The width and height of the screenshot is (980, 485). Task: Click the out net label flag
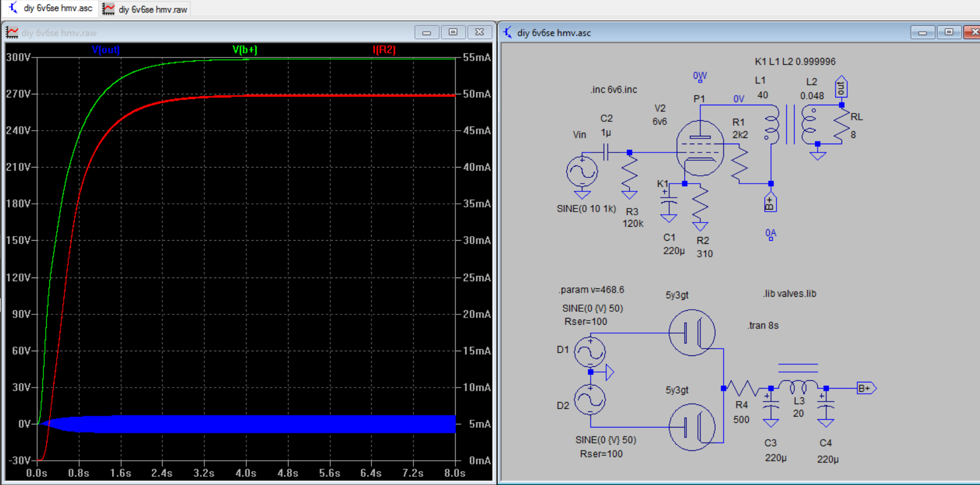841,87
